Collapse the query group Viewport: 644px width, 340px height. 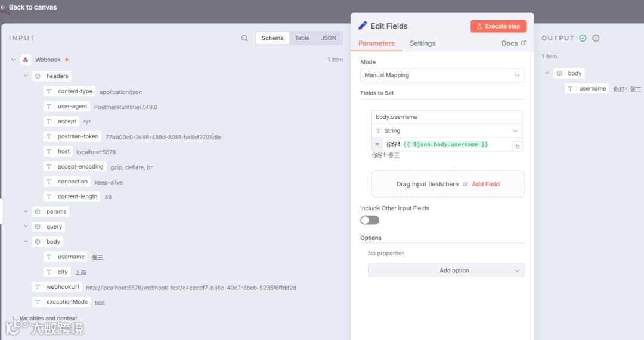(26, 226)
